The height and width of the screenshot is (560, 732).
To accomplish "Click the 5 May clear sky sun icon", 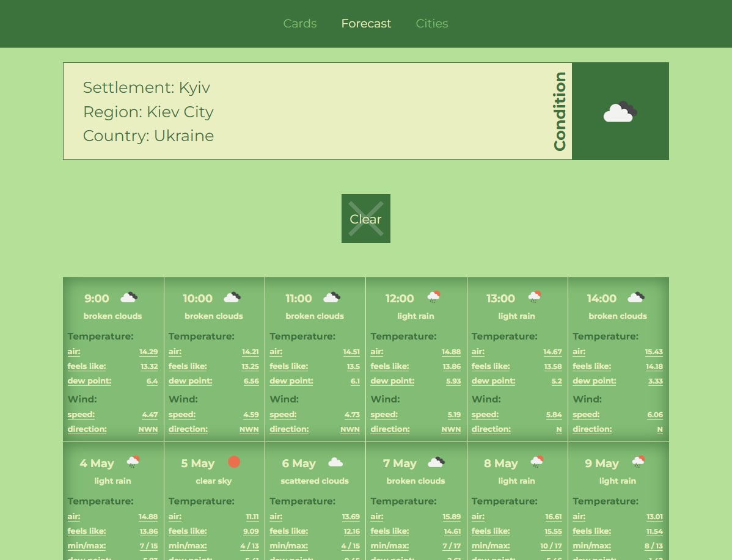I will [x=234, y=462].
